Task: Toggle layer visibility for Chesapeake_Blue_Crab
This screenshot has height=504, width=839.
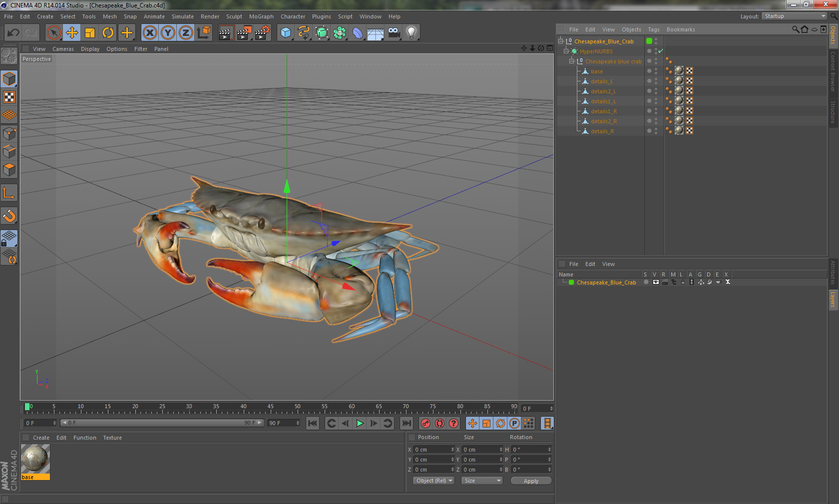Action: tap(656, 282)
